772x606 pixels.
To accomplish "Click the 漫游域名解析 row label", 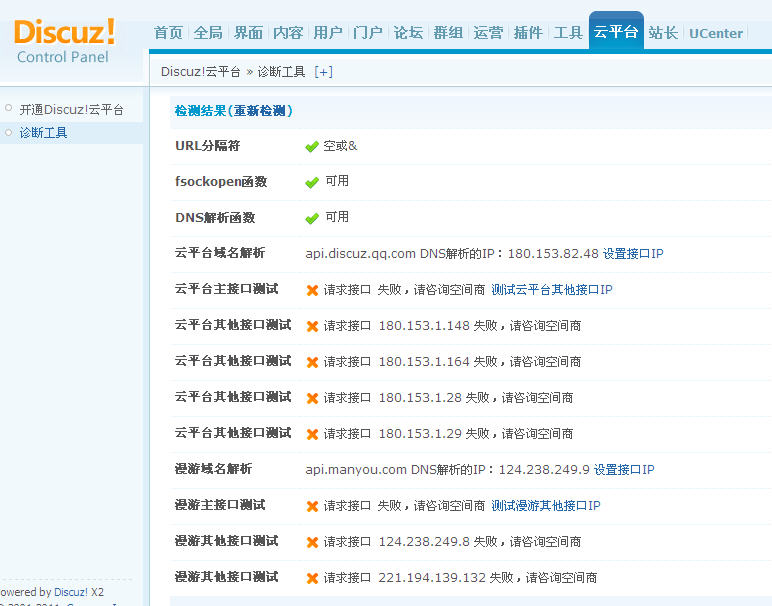I will click(x=214, y=469).
